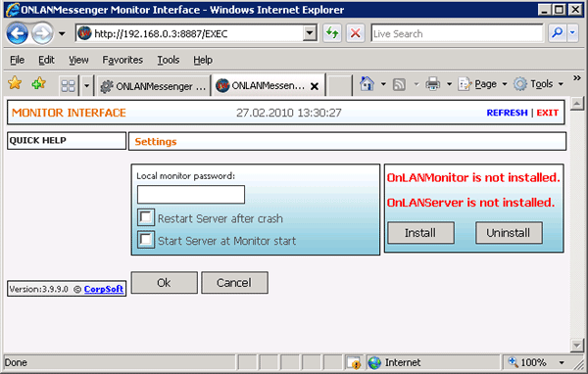The width and height of the screenshot is (588, 374).
Task: Click the Print icon
Action: (x=432, y=84)
